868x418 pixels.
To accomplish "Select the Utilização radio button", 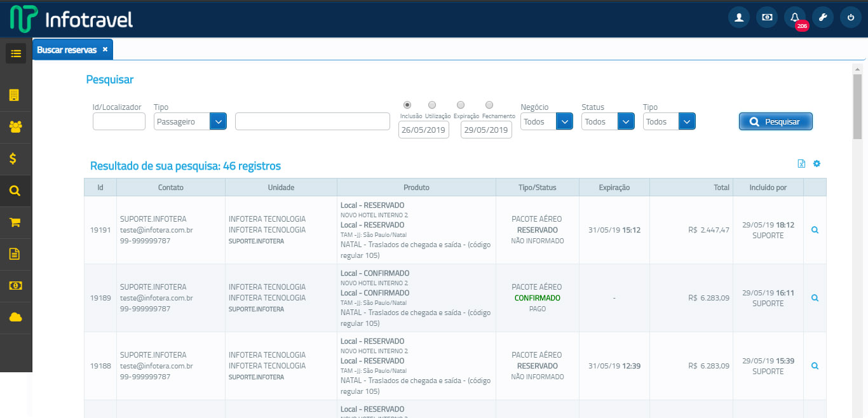I will click(432, 105).
